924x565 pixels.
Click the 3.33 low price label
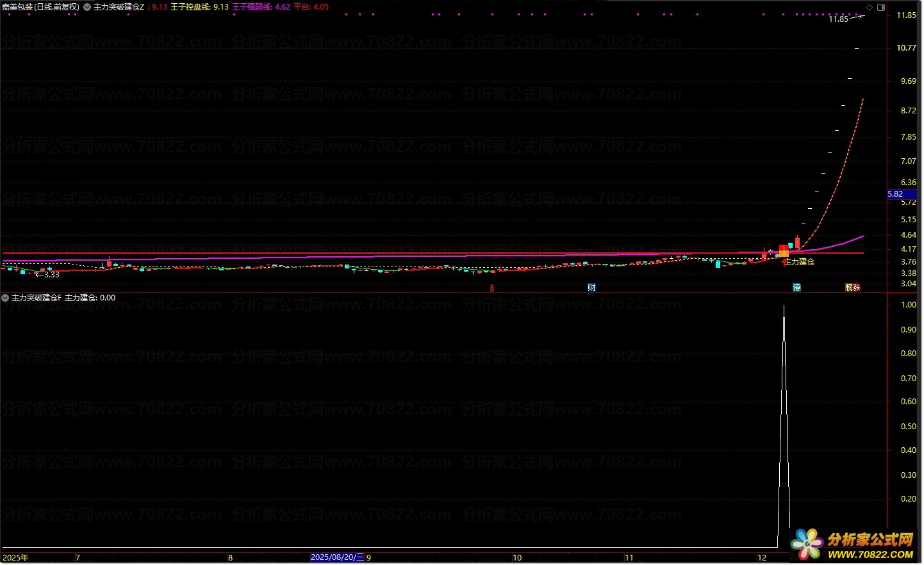tap(47, 274)
